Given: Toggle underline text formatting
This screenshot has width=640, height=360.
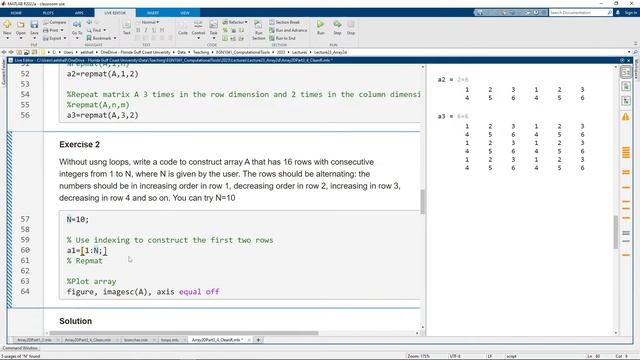Looking at the screenshot, I should (154, 30).
